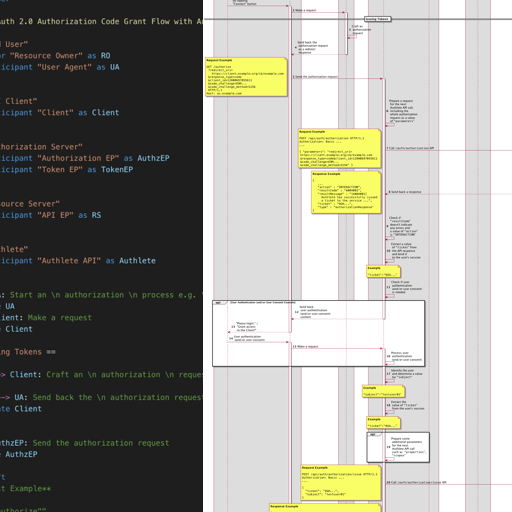Select the 'Check if user authentication' step text in diagram
The image size is (512, 512).
tap(407, 287)
